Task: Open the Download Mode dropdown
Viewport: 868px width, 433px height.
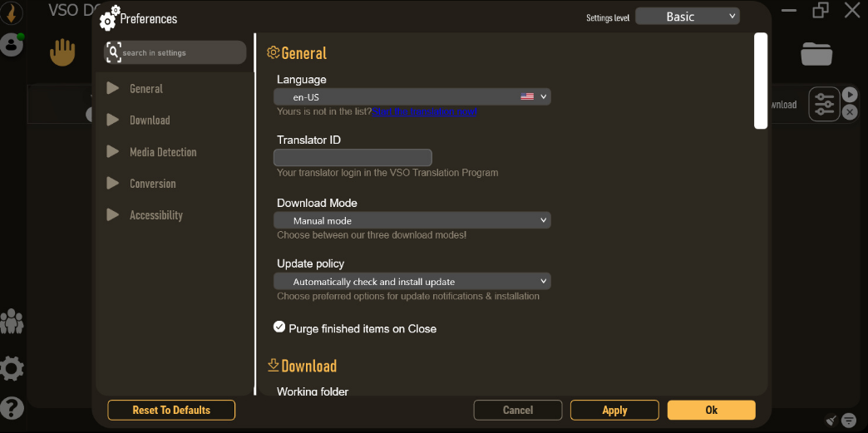Action: (412, 220)
